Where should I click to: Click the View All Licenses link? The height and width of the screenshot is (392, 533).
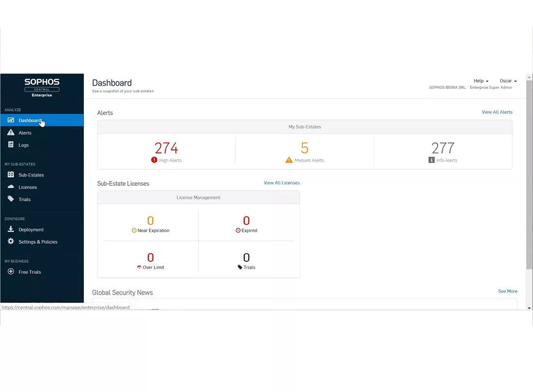pyautogui.click(x=282, y=182)
